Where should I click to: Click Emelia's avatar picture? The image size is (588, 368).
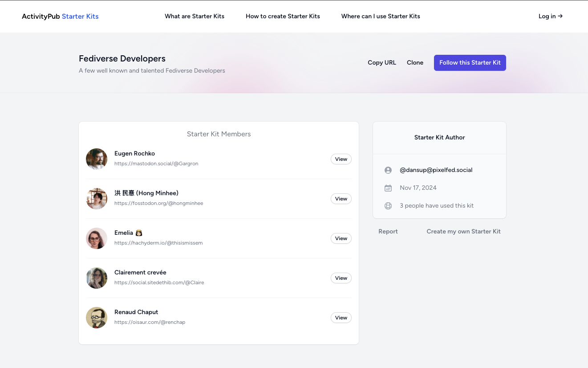coord(97,238)
